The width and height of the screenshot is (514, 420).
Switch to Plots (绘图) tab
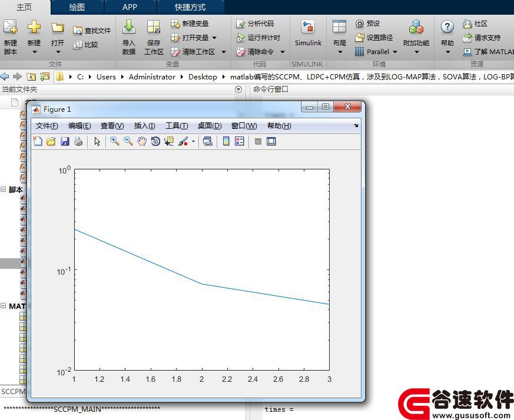click(x=77, y=7)
